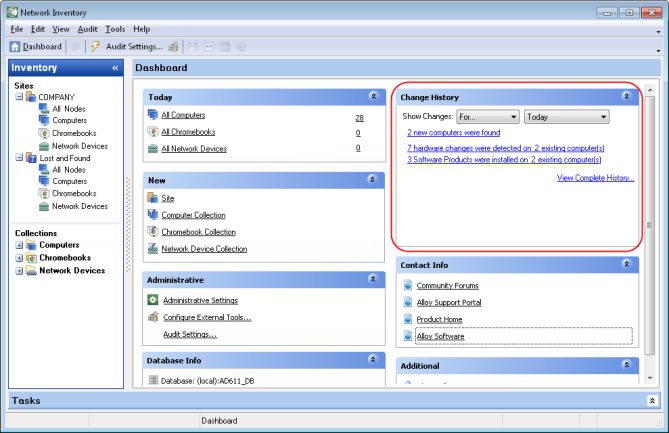Open the Show Changes 'For...' dropdown

coord(487,116)
